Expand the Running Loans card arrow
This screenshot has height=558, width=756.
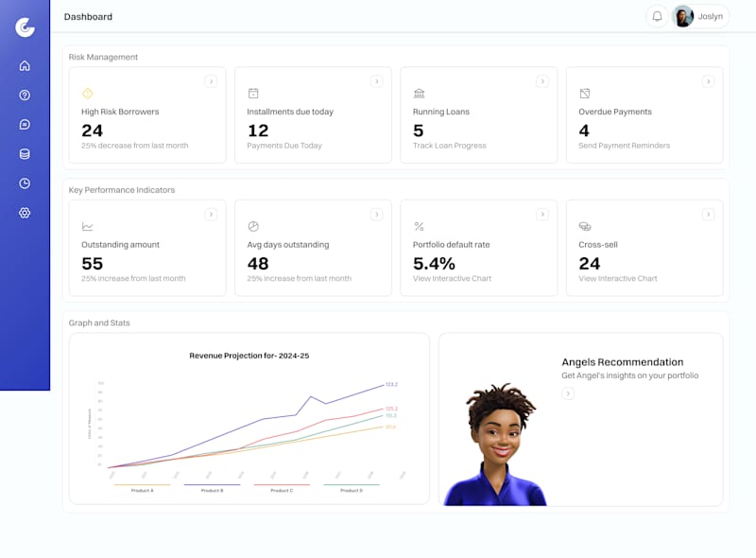542,81
